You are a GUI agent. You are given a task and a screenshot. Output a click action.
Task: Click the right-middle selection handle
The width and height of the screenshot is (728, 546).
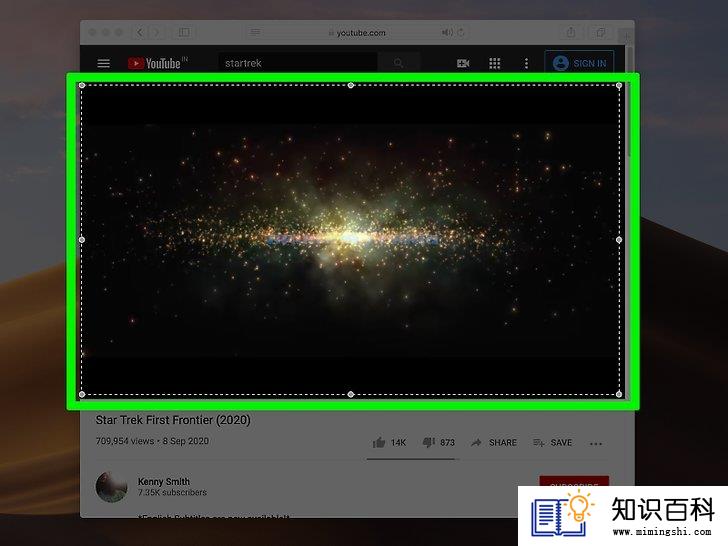[x=619, y=240]
